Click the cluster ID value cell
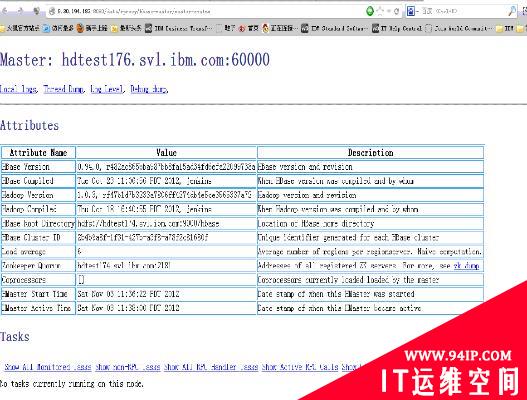This screenshot has height=400, width=527. tap(166, 237)
